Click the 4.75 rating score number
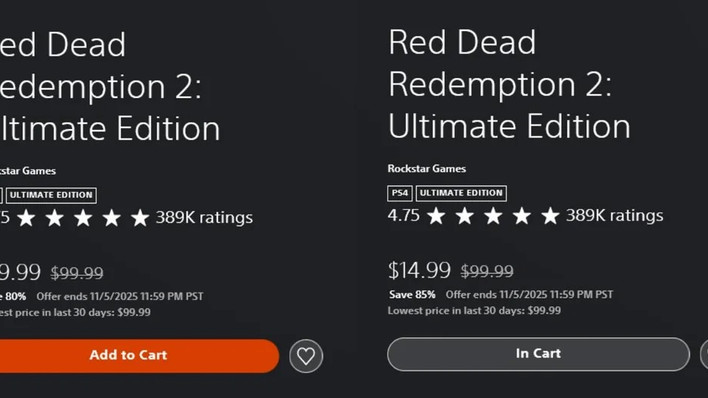The image size is (708, 398). coord(404,215)
